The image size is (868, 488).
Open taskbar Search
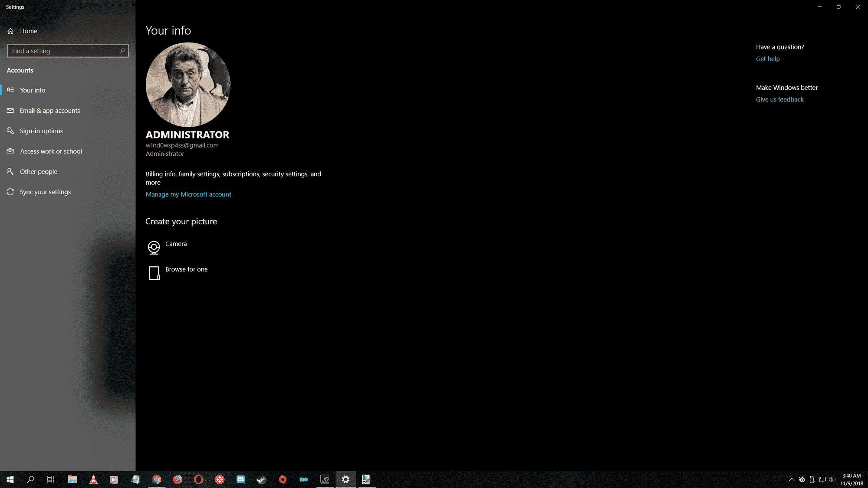pyautogui.click(x=30, y=479)
